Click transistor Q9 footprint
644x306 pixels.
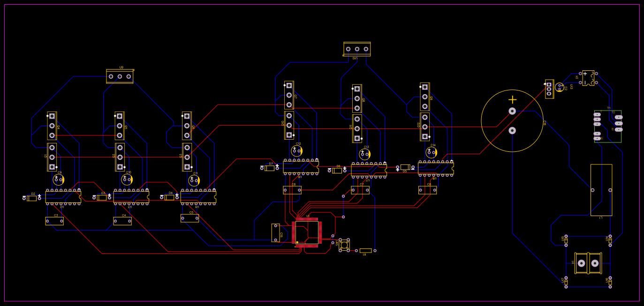(x=424, y=97)
